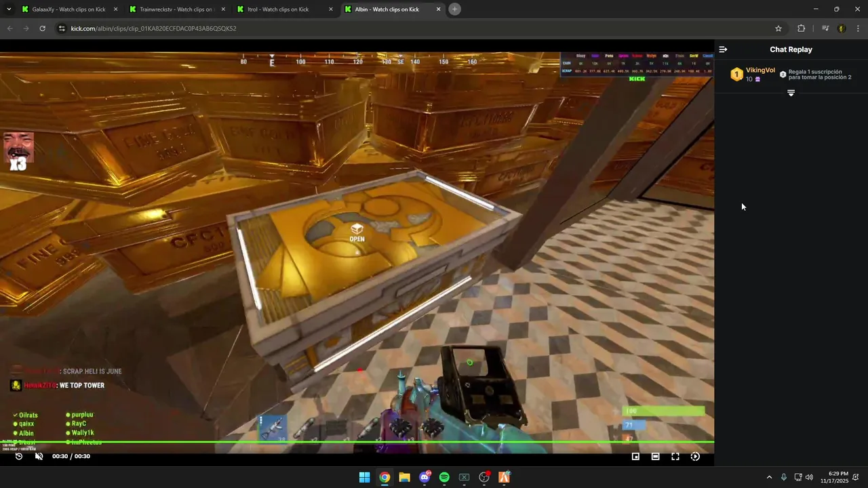The image size is (868, 488).
Task: Open the tab search dropdown
Action: (x=9, y=9)
